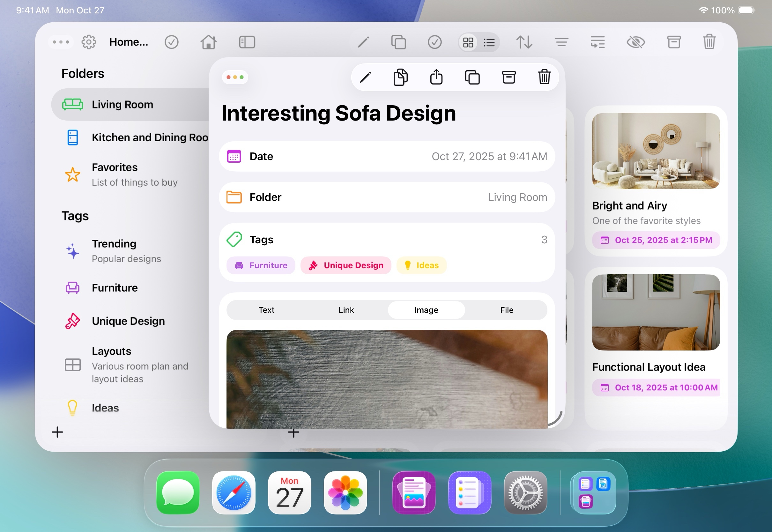Image resolution: width=772 pixels, height=532 pixels.
Task: Archive the Interesting Sofa Design note
Action: (x=509, y=77)
